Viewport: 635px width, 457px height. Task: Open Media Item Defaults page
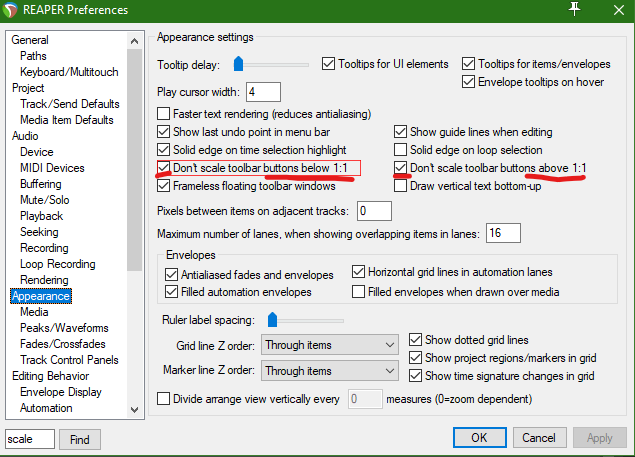point(67,120)
